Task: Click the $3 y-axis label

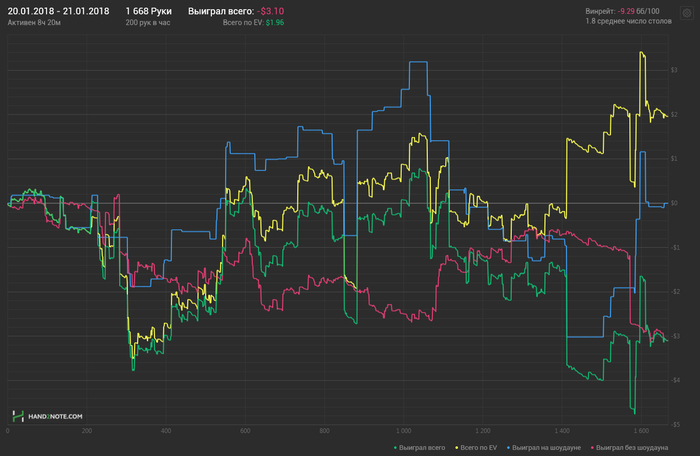Action: point(674,70)
